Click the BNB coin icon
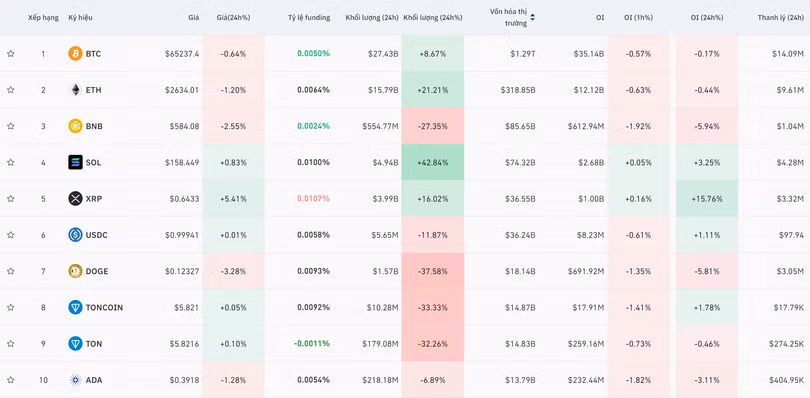 pyautogui.click(x=75, y=126)
